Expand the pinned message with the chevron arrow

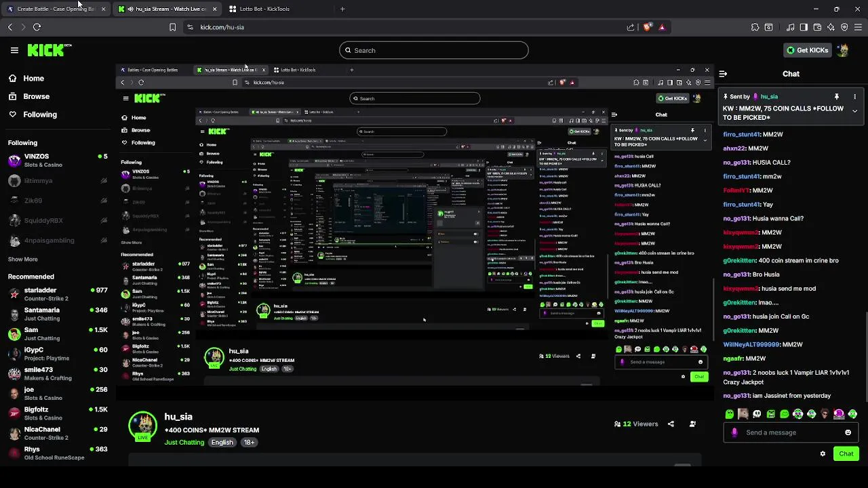854,110
